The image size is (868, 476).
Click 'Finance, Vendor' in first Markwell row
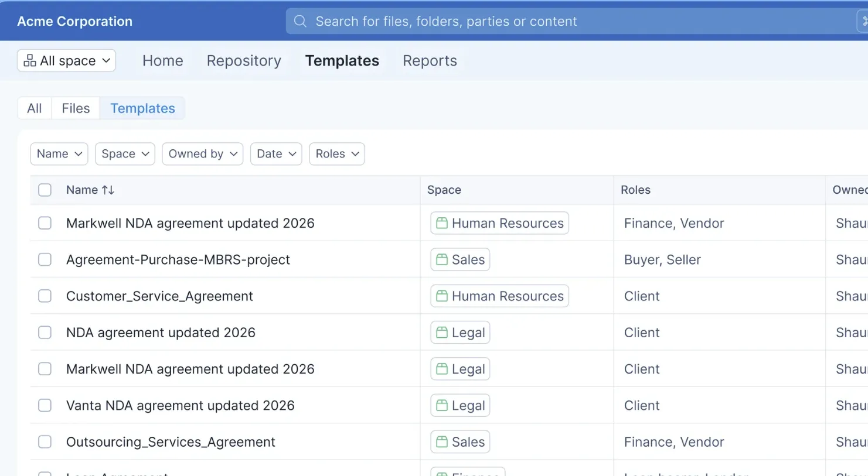coord(674,223)
